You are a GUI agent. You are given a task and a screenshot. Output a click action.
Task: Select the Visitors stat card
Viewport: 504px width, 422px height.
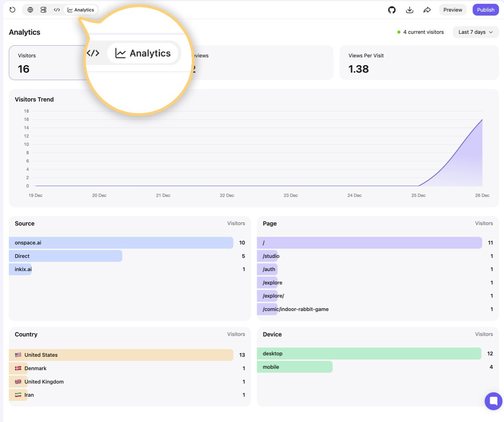(x=48, y=62)
